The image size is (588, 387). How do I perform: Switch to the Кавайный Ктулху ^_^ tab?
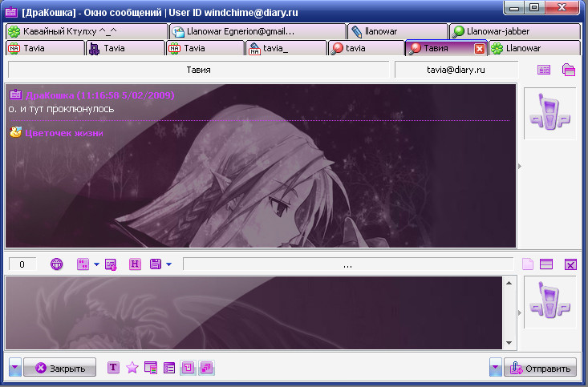pyautogui.click(x=87, y=31)
